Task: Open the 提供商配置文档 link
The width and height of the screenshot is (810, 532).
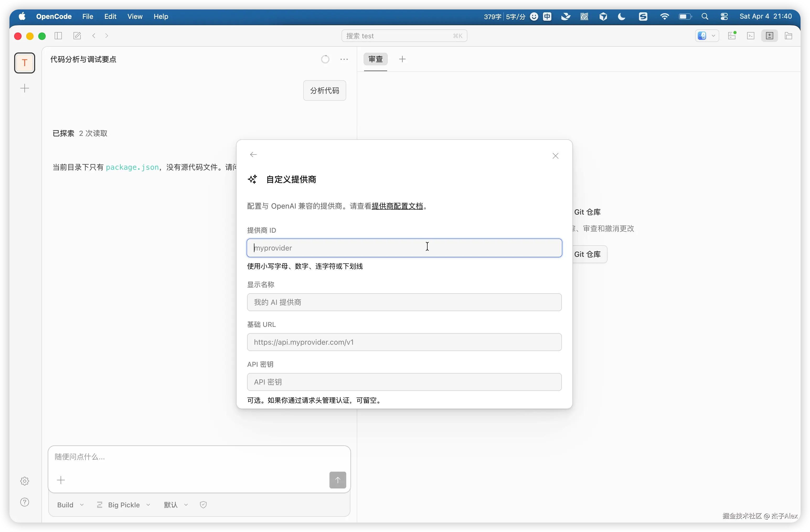Action: [397, 206]
